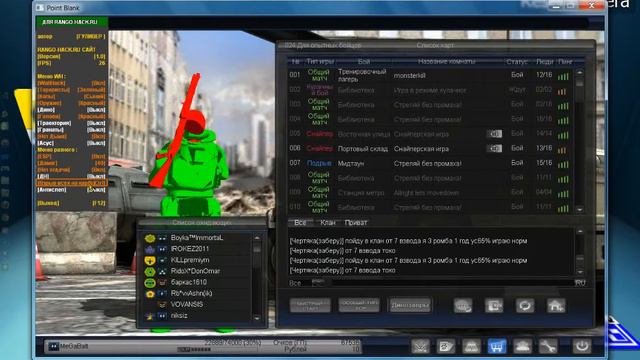This screenshot has height=360, width=640.
Task: Click the house create-room icon
Action: point(556,305)
